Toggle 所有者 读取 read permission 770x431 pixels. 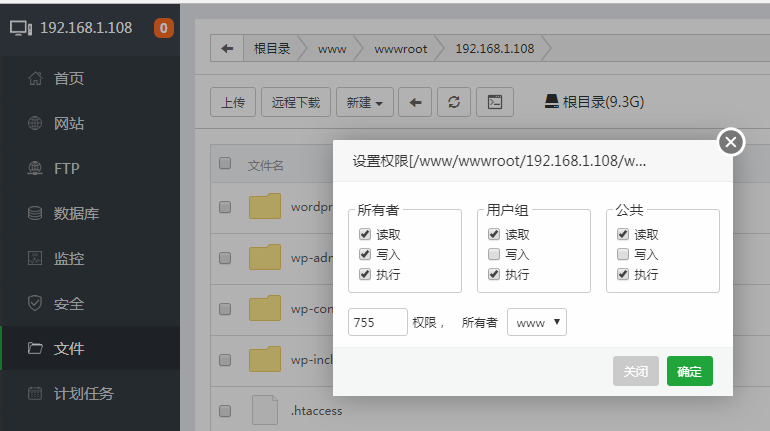point(364,234)
